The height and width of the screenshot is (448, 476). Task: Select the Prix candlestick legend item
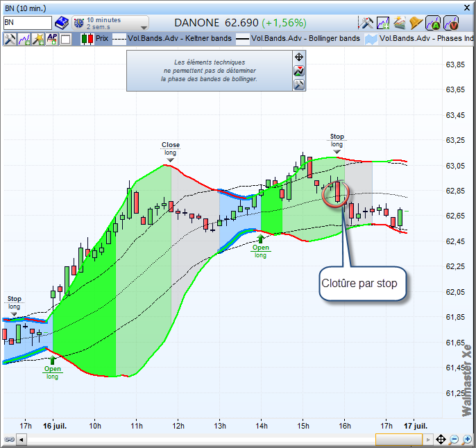pyautogui.click(x=94, y=39)
